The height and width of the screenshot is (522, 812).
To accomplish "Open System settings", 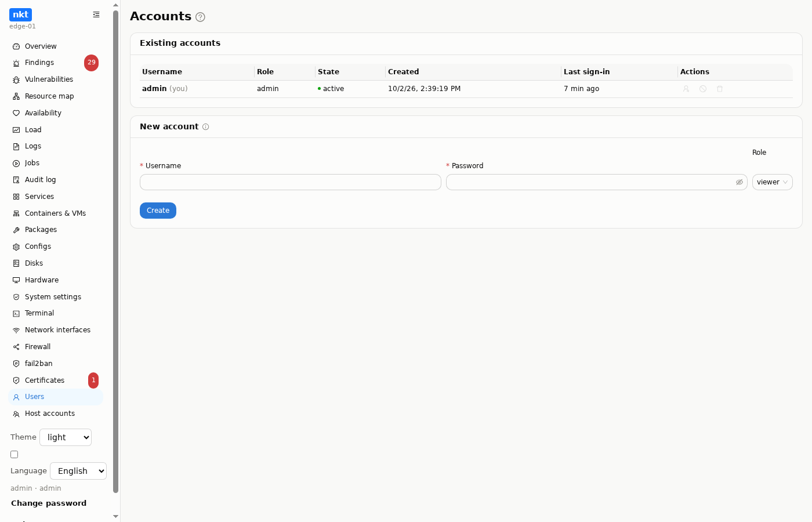I will pyautogui.click(x=56, y=297).
